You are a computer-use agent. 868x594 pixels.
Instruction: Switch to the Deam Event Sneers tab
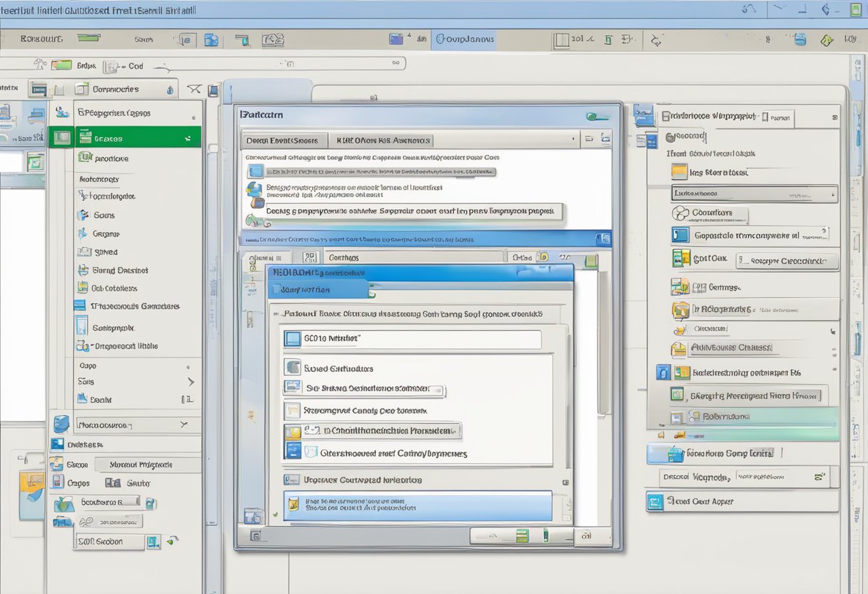[283, 141]
